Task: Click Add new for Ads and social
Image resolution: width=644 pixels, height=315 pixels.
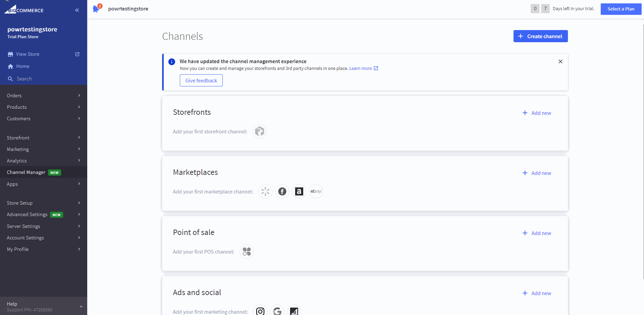Action: coord(537,293)
